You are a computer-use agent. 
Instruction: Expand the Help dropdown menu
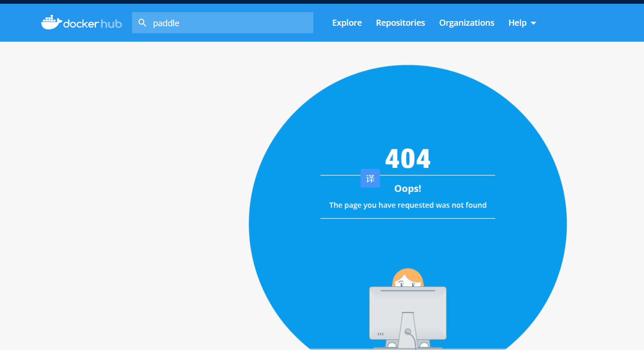click(521, 22)
